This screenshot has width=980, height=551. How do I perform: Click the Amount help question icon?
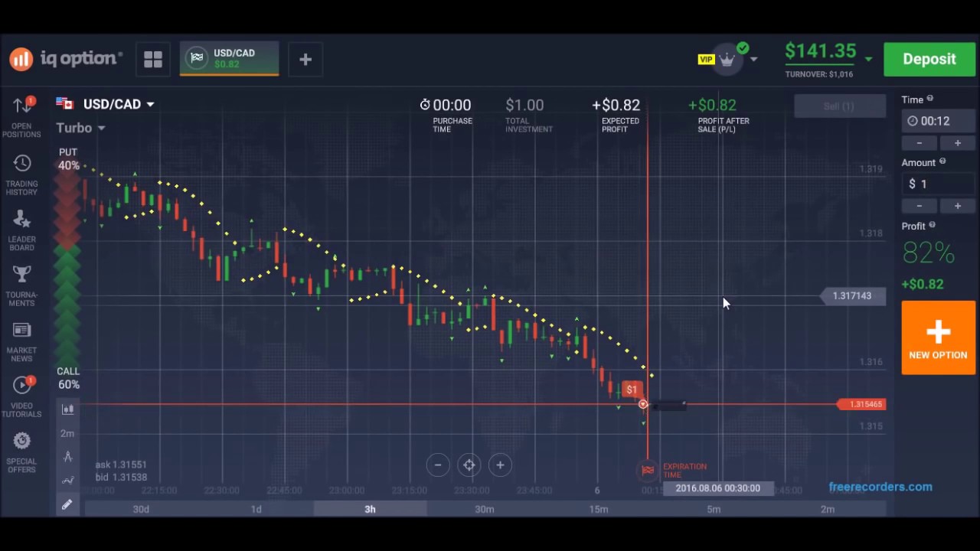[x=942, y=161]
